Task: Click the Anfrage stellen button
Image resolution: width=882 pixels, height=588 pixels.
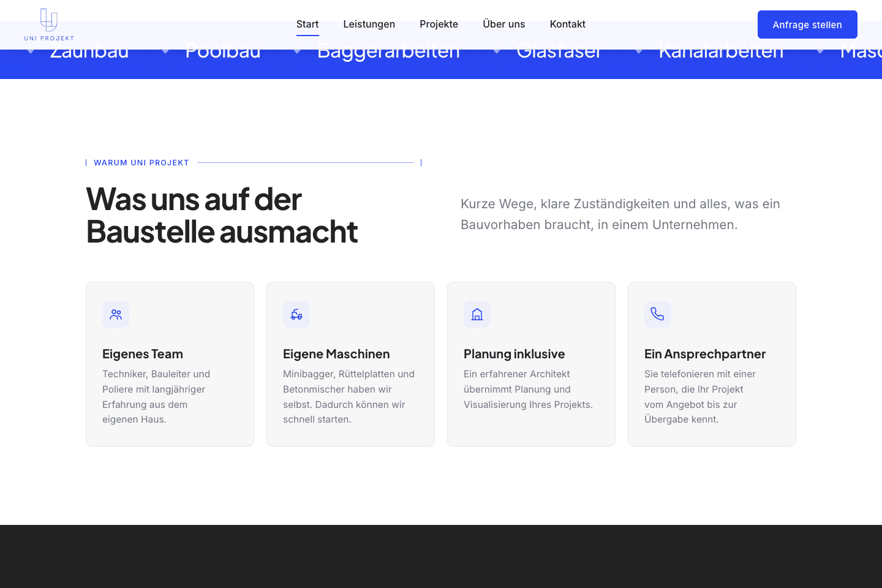Action: coord(807,24)
